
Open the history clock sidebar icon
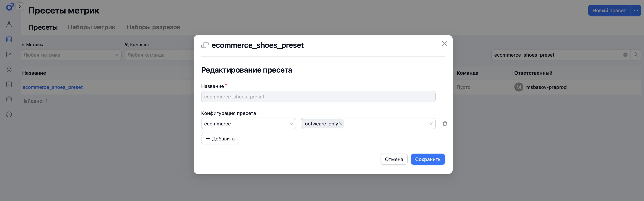tap(9, 114)
